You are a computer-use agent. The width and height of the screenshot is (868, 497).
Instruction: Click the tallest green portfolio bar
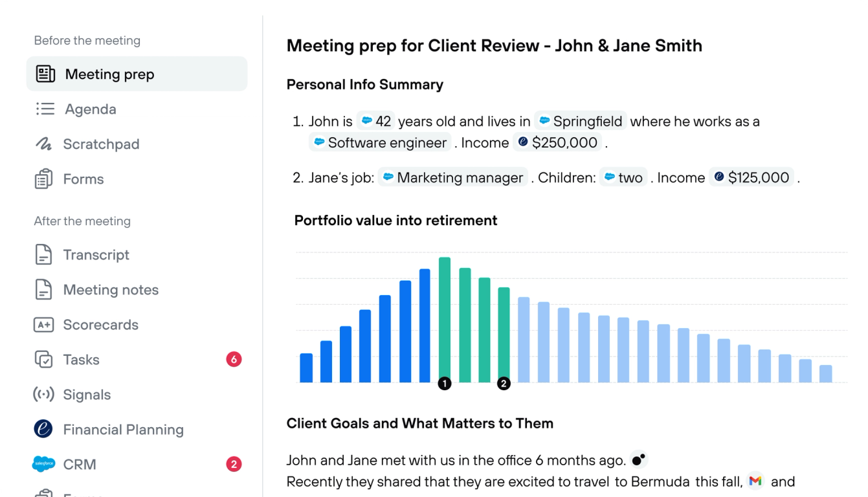coord(445,320)
